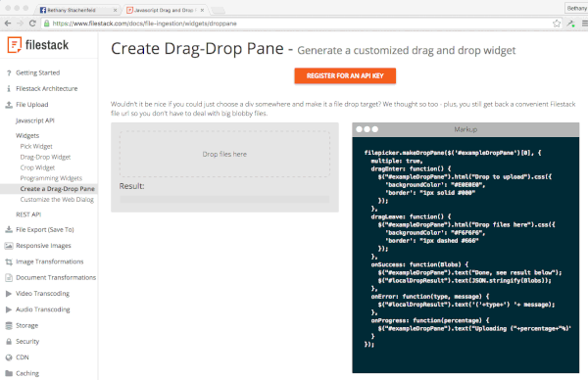Open the Responsive Images section
588x380 pixels.
click(43, 246)
